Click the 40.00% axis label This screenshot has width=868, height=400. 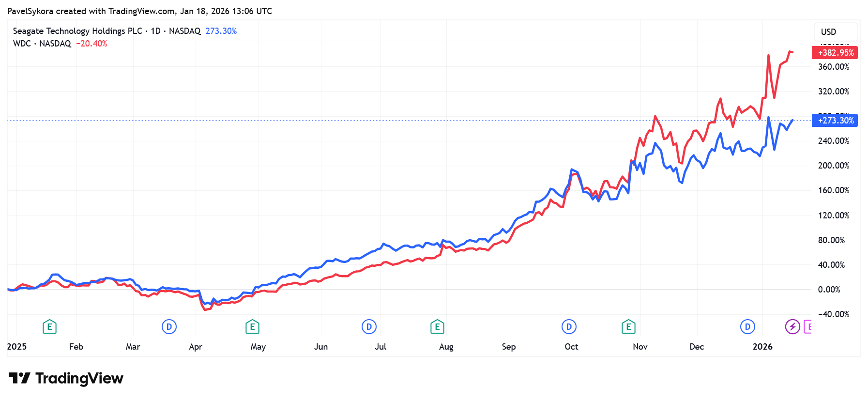coord(831,265)
